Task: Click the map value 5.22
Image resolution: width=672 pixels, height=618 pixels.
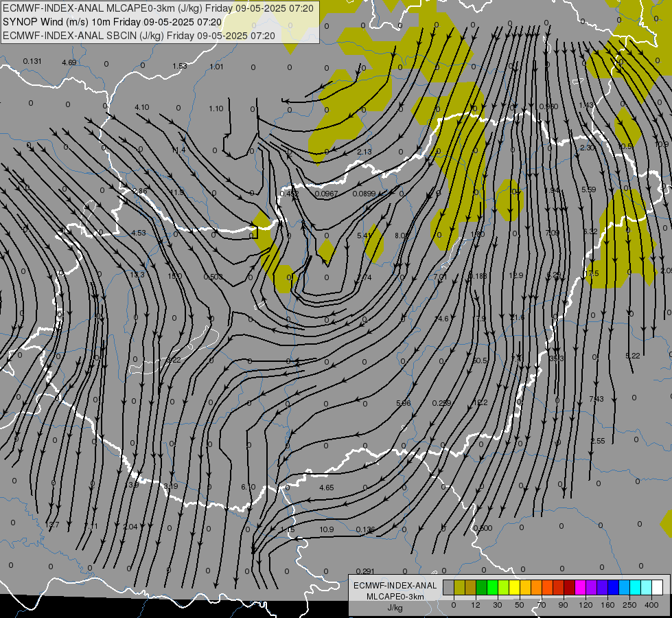Action: (x=633, y=356)
